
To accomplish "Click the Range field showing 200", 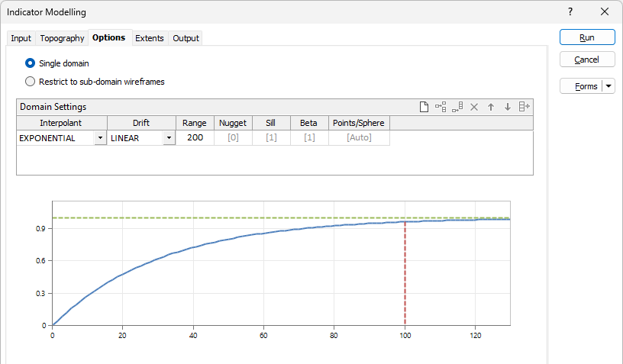I will coord(195,138).
